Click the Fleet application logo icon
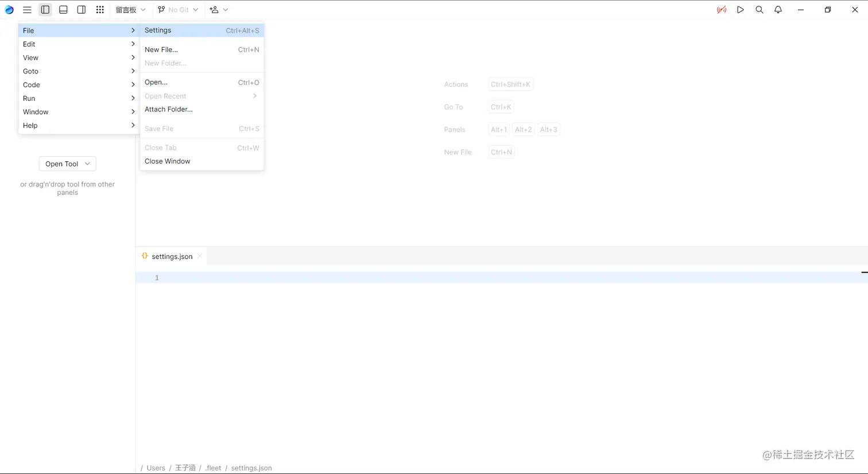The height and width of the screenshot is (474, 868). (x=9, y=10)
